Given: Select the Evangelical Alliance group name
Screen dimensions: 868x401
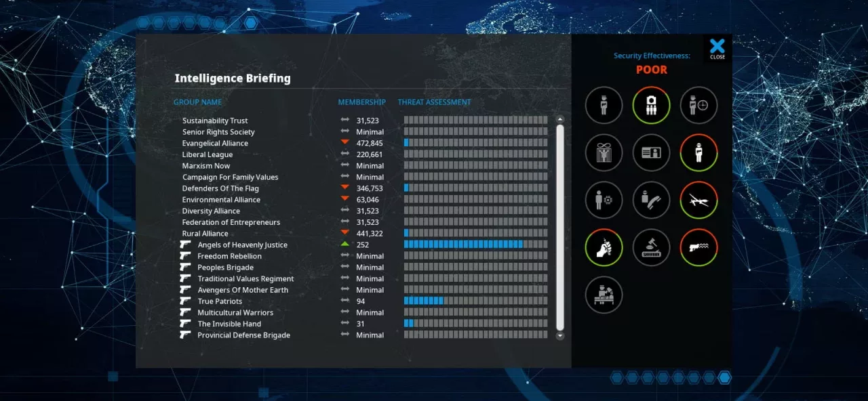Looking at the screenshot, I should click(x=215, y=143).
